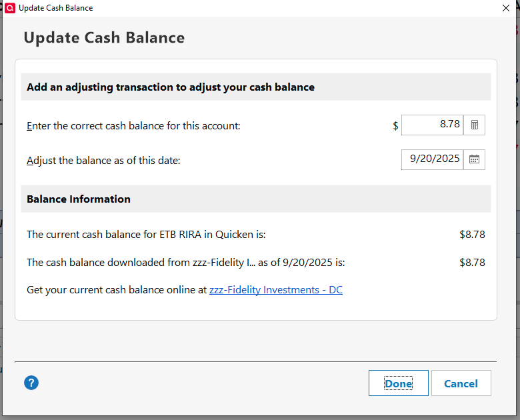Click the $8.78 downloaded cash balance value

tap(472, 263)
